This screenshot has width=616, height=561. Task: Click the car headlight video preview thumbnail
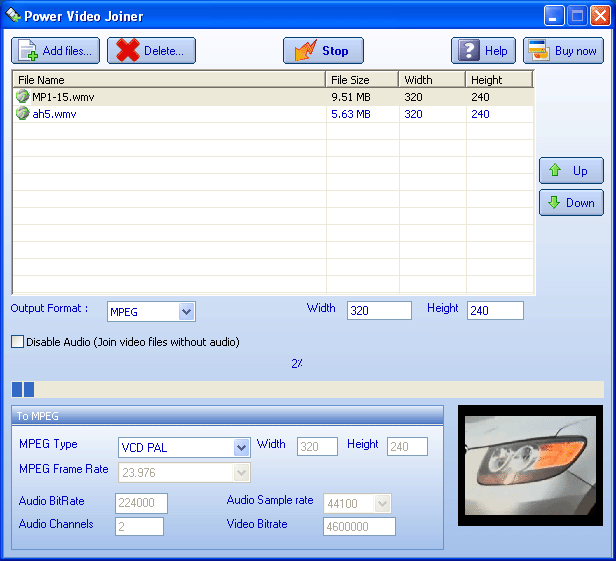coord(530,466)
